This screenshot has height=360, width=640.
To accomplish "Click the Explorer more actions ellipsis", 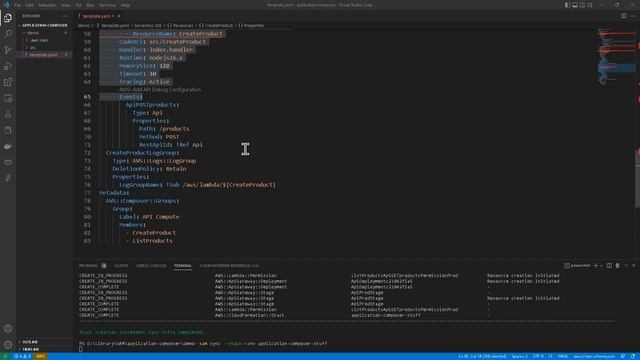I will pyautogui.click(x=65, y=16).
